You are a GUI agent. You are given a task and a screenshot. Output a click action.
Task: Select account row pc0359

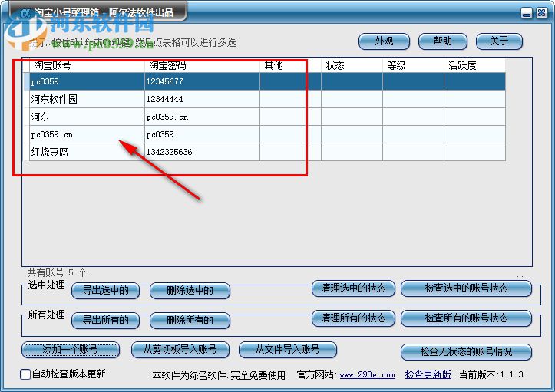pos(267,81)
